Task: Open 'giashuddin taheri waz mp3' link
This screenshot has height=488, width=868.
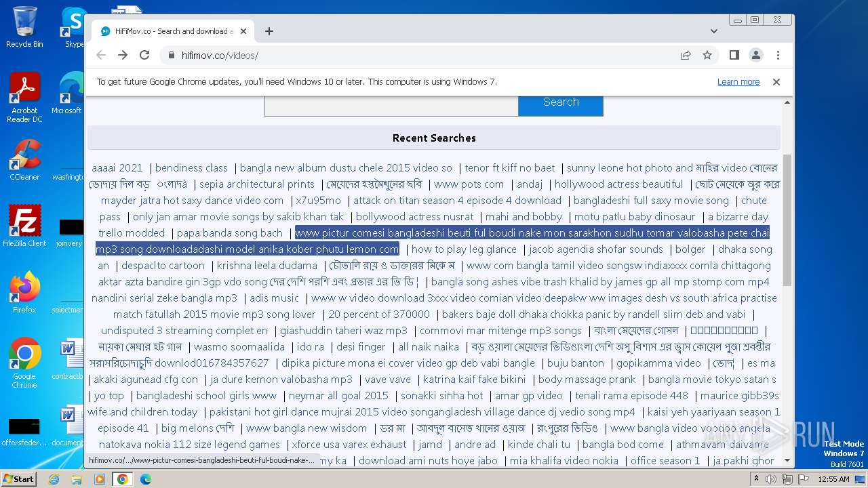Action: pos(344,331)
